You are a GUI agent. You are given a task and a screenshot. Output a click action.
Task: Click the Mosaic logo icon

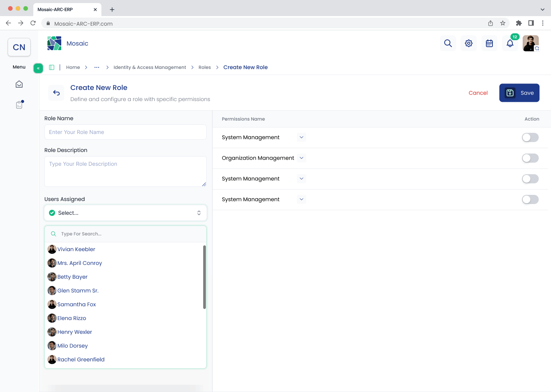[54, 43]
